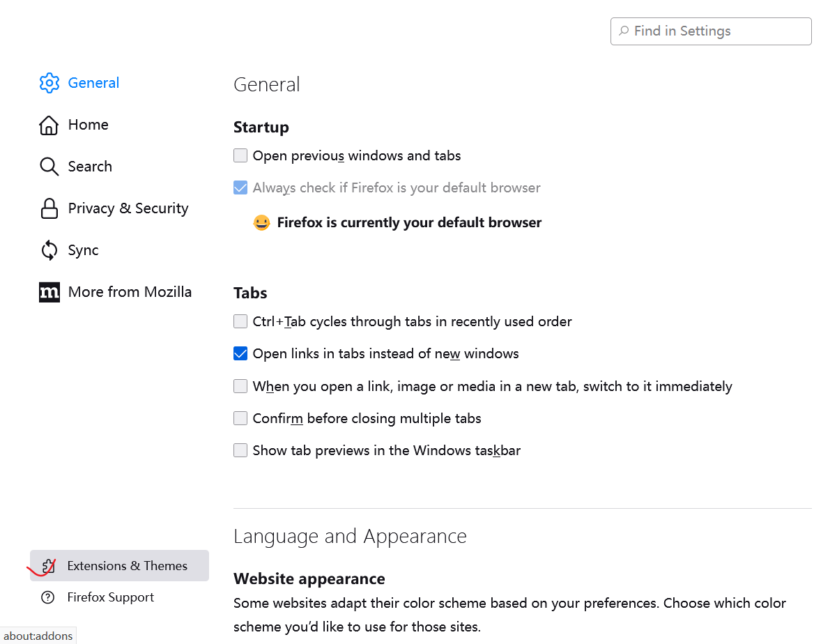Select the Search magnifier icon in sidebar
This screenshot has width=837, height=644.
(x=49, y=167)
